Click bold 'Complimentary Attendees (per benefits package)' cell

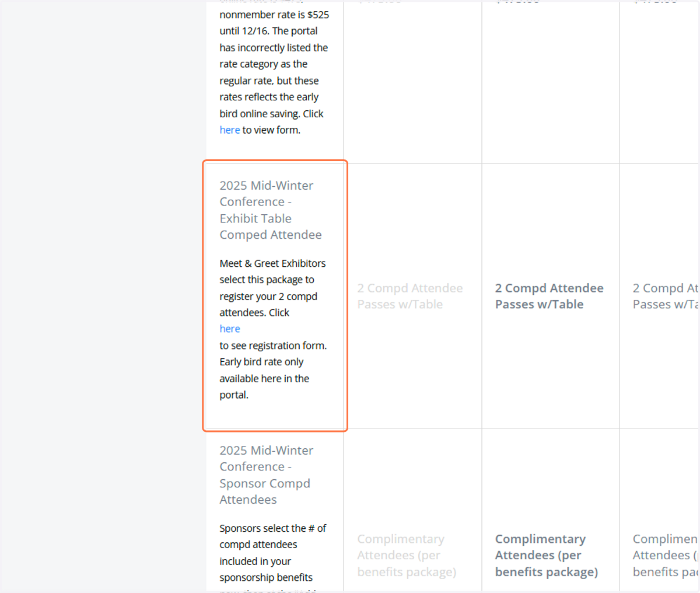point(547,555)
